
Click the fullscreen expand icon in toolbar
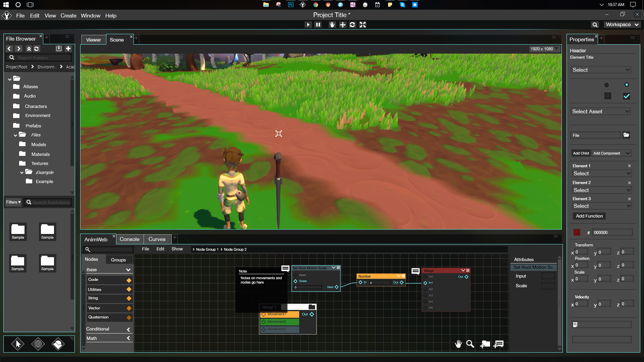tap(363, 24)
